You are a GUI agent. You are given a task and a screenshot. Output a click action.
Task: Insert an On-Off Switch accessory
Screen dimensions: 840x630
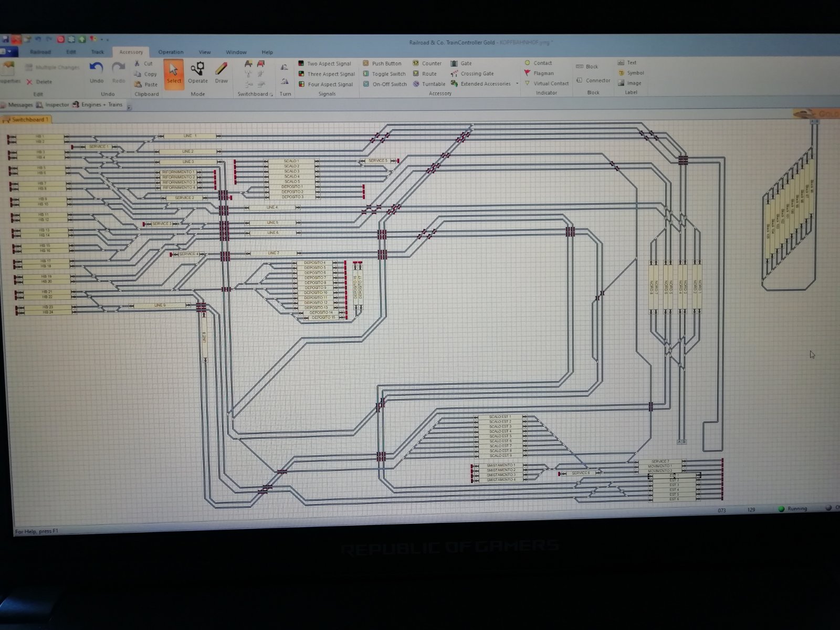pos(389,84)
